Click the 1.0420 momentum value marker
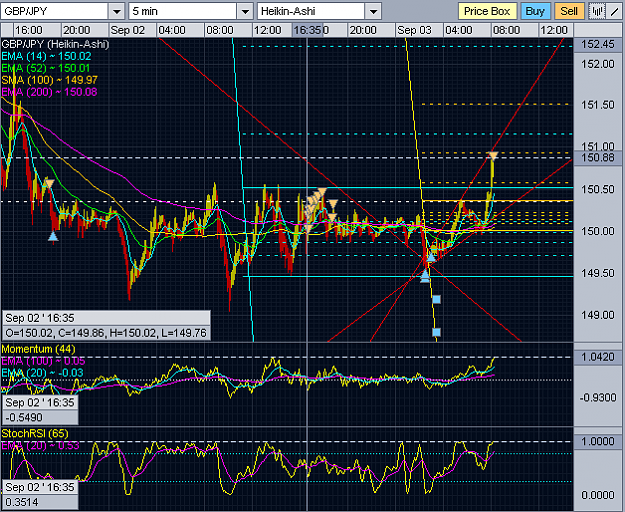The width and height of the screenshot is (625, 512). (598, 357)
